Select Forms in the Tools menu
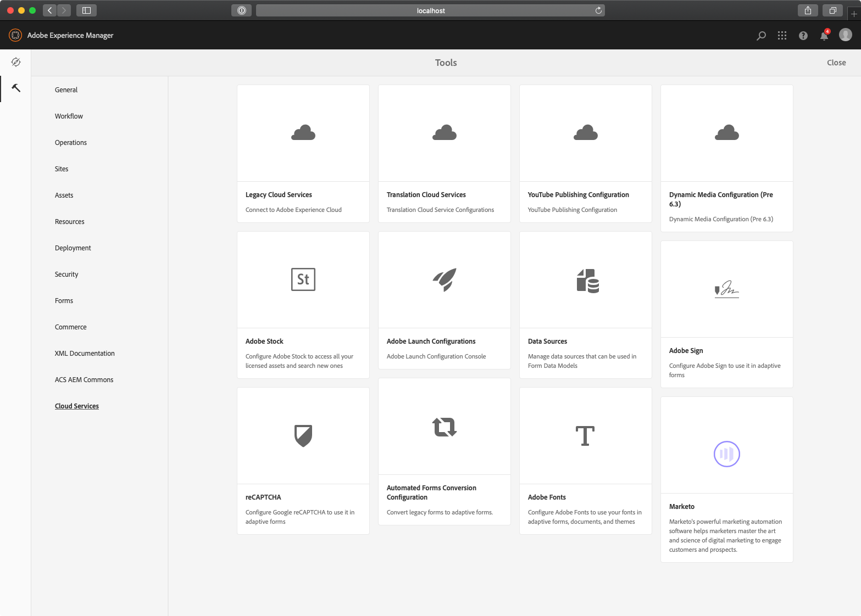Screen dimensions: 861x616 (x=64, y=301)
